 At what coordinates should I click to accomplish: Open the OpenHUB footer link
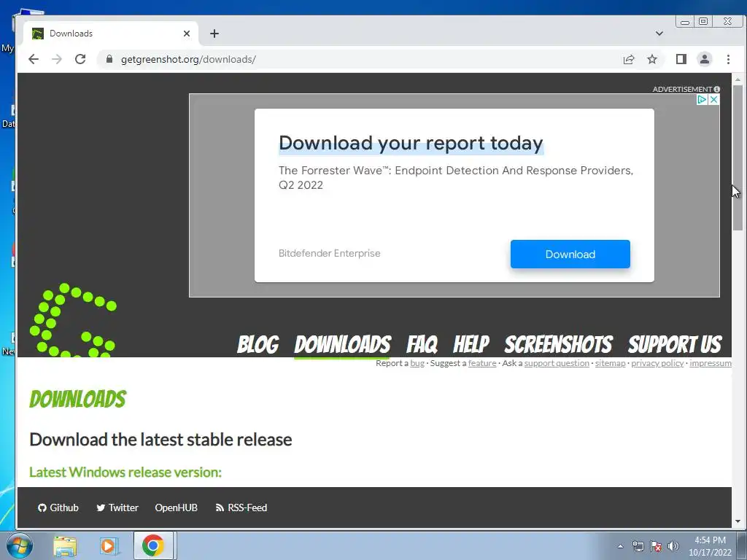176,507
